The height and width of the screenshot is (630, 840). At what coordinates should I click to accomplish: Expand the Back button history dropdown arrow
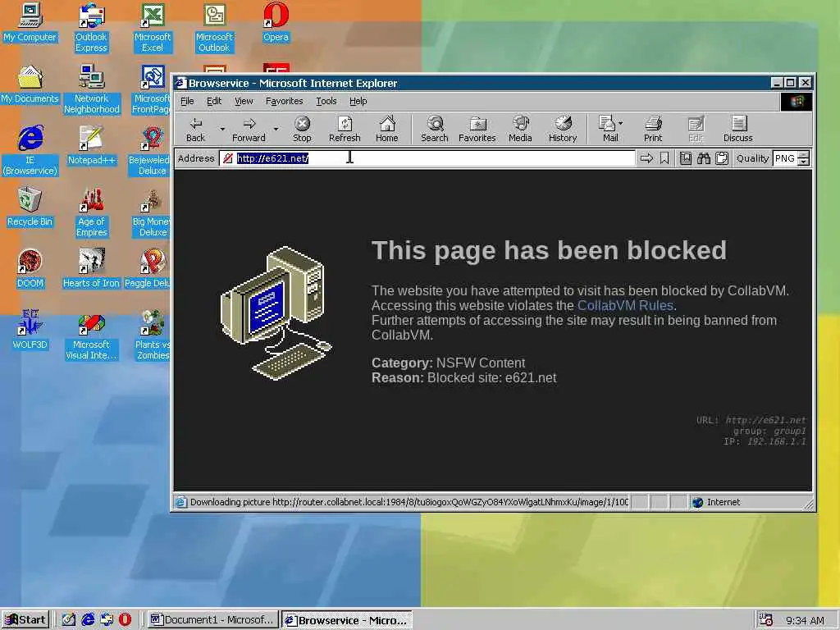pos(221,129)
